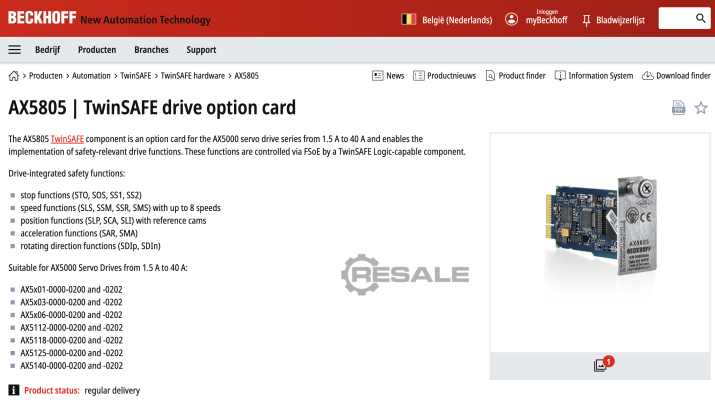The width and height of the screenshot is (715, 419).
Task: Click 'stop functions (STO, SOS, SS1, SS2)'
Action: click(81, 195)
